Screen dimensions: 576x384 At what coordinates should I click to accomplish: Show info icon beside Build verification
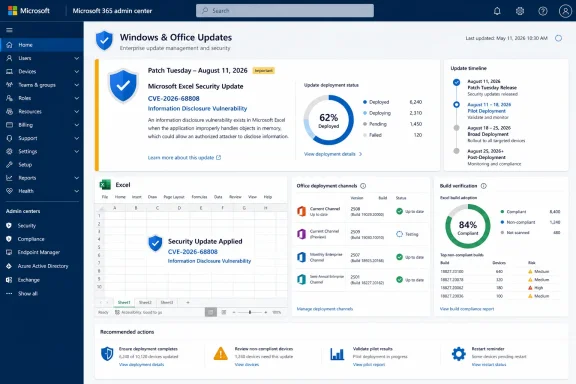pyautogui.click(x=483, y=186)
